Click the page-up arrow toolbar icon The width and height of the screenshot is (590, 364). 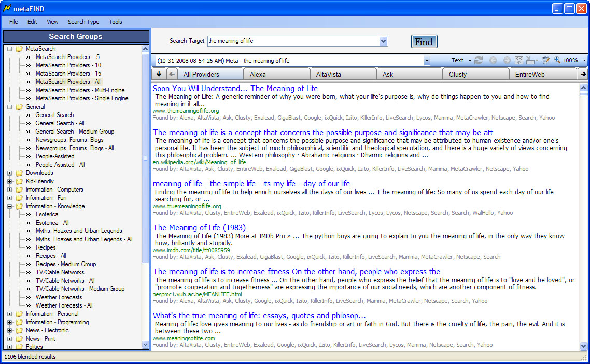pyautogui.click(x=519, y=60)
